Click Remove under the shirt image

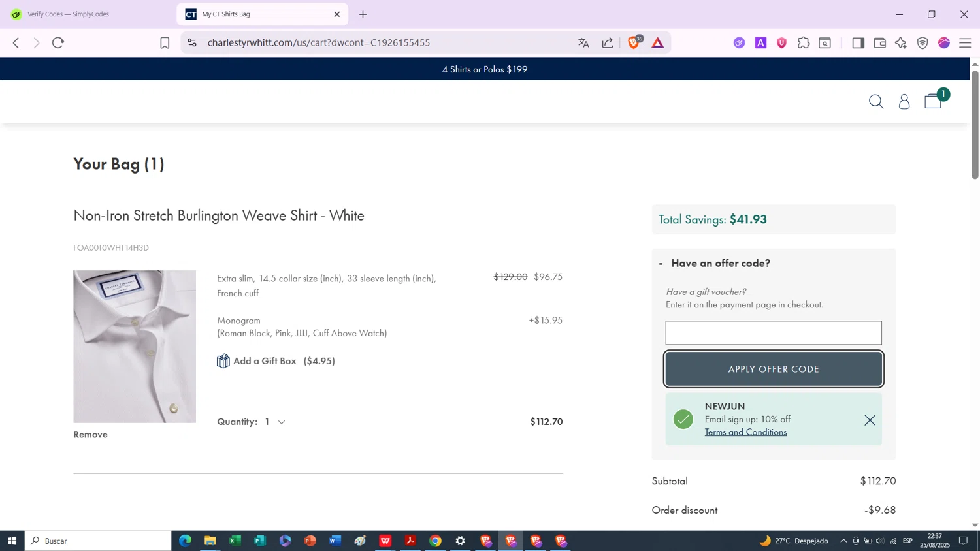pyautogui.click(x=90, y=435)
